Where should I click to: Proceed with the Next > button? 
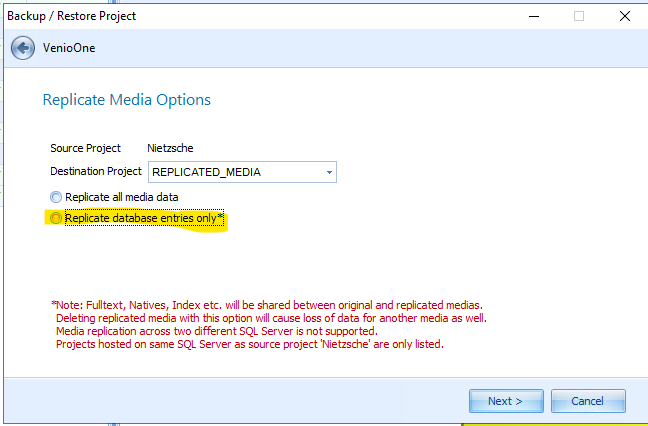tap(506, 401)
